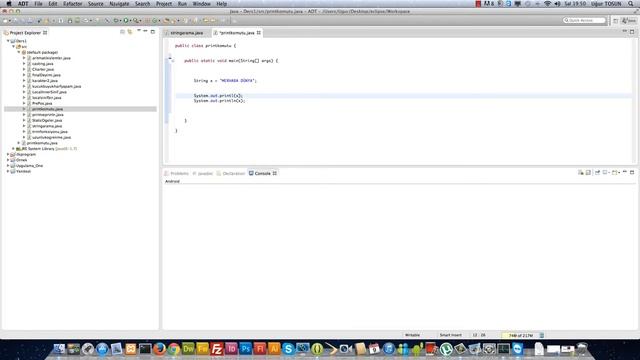Open the File menu

click(38, 4)
